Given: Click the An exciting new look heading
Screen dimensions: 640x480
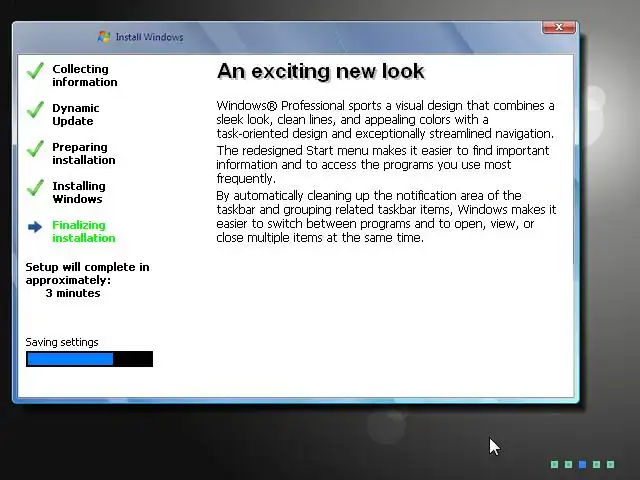Looking at the screenshot, I should (321, 71).
